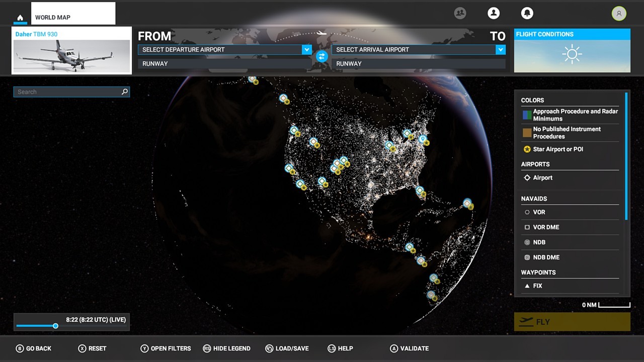Expand the departure airport dropdown
This screenshot has width=644, height=362.
click(x=306, y=50)
